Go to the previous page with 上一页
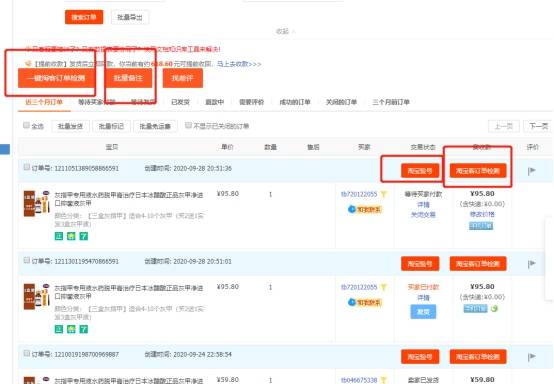This screenshot has width=554, height=384. click(503, 126)
